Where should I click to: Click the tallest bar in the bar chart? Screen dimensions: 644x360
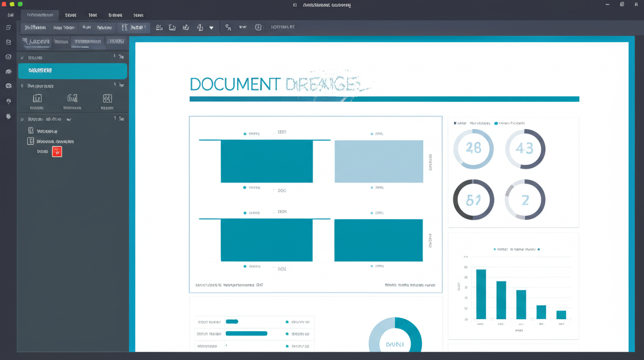tap(481, 295)
